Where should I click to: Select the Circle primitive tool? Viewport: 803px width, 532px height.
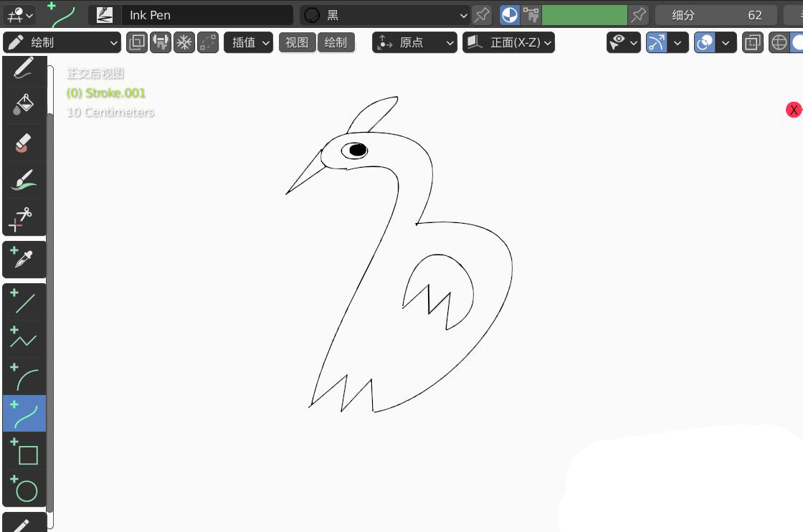pos(24,488)
